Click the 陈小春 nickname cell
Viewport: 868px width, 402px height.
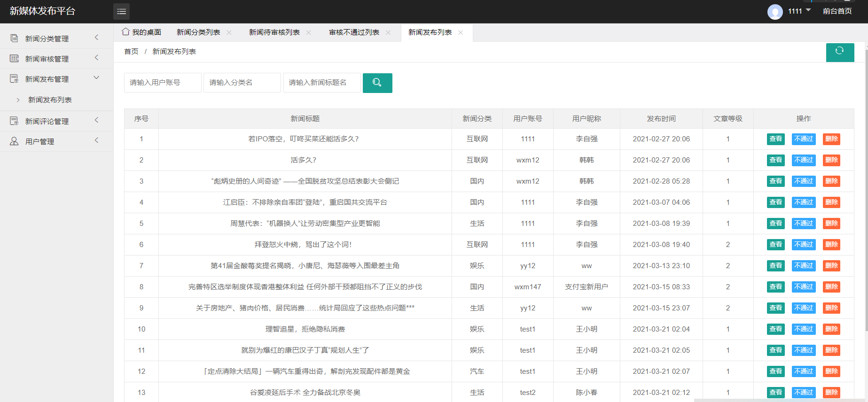586,393
